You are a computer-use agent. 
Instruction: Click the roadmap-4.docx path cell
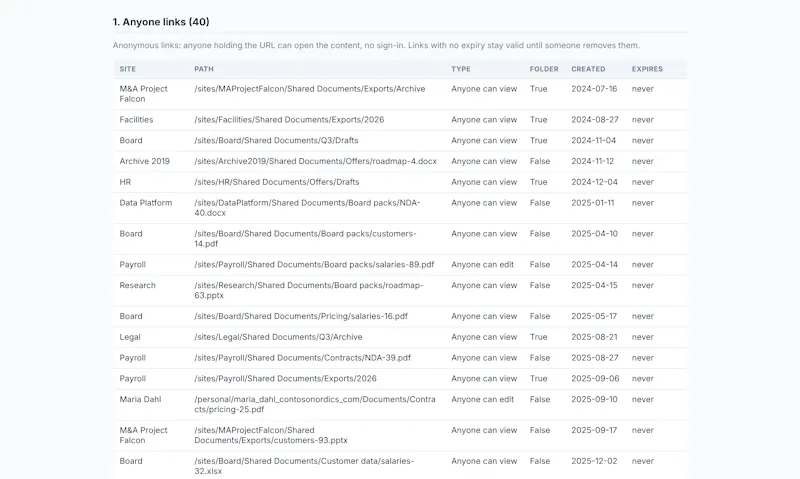tap(315, 161)
